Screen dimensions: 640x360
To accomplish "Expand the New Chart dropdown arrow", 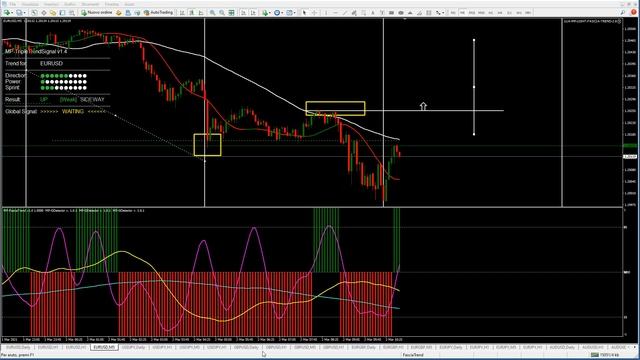I will click(12, 13).
